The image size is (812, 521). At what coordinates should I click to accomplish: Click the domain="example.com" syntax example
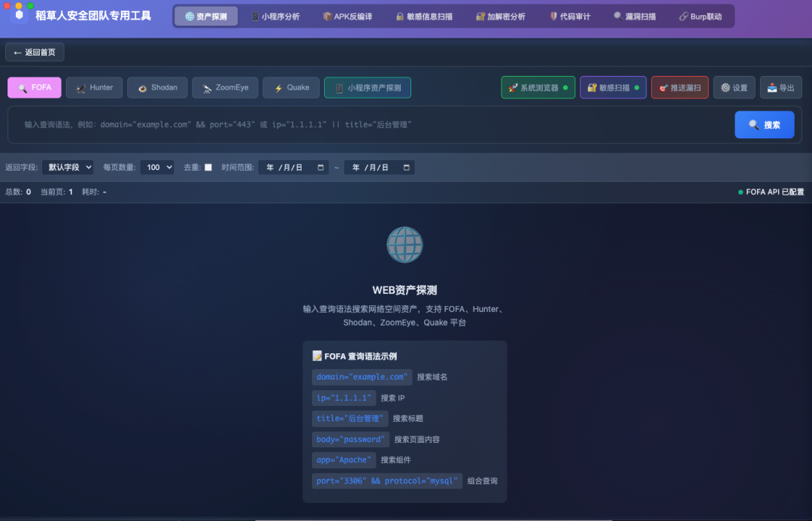point(362,377)
